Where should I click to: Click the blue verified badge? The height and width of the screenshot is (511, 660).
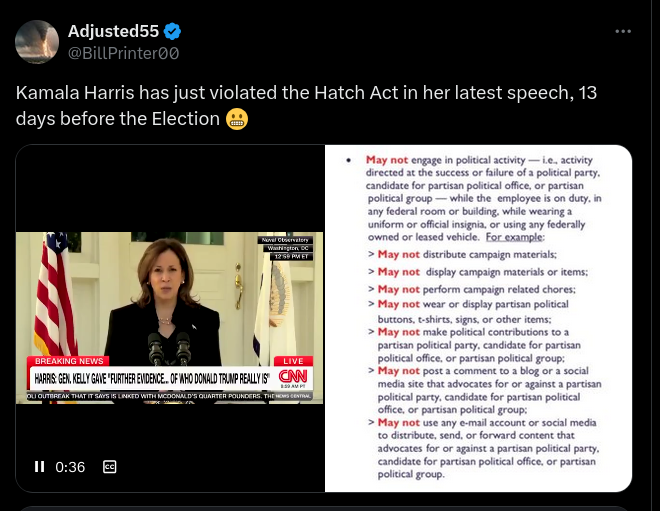click(172, 32)
